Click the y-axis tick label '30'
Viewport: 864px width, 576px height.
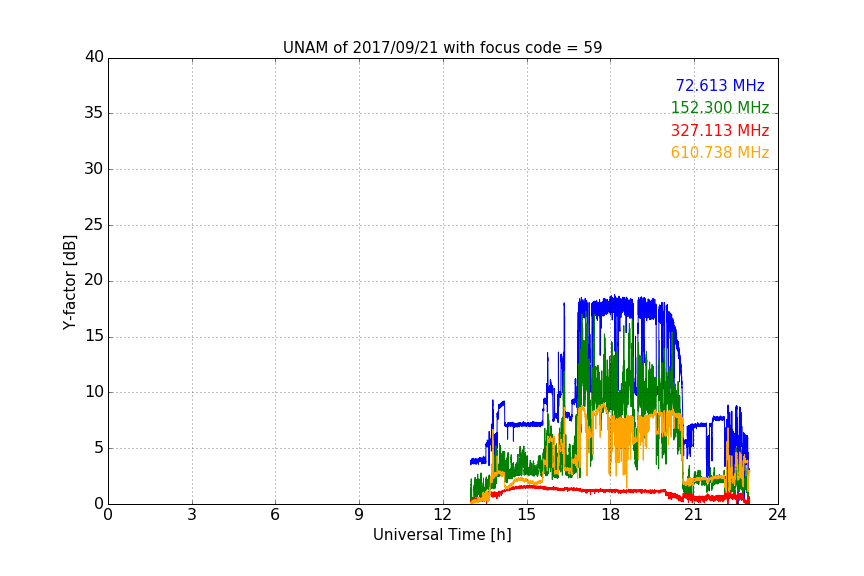(x=94, y=169)
